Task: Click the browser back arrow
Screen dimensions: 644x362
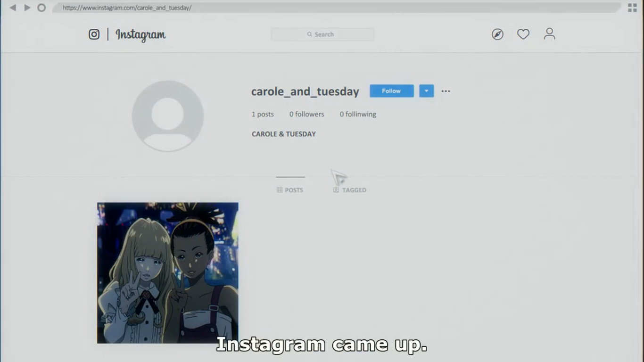Action: pyautogui.click(x=13, y=8)
